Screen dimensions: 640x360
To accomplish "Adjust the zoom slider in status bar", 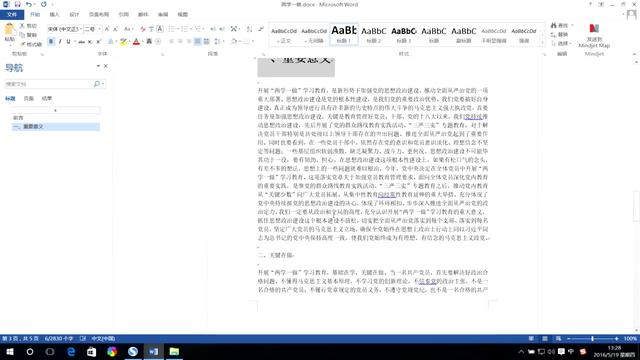I will pos(592,338).
